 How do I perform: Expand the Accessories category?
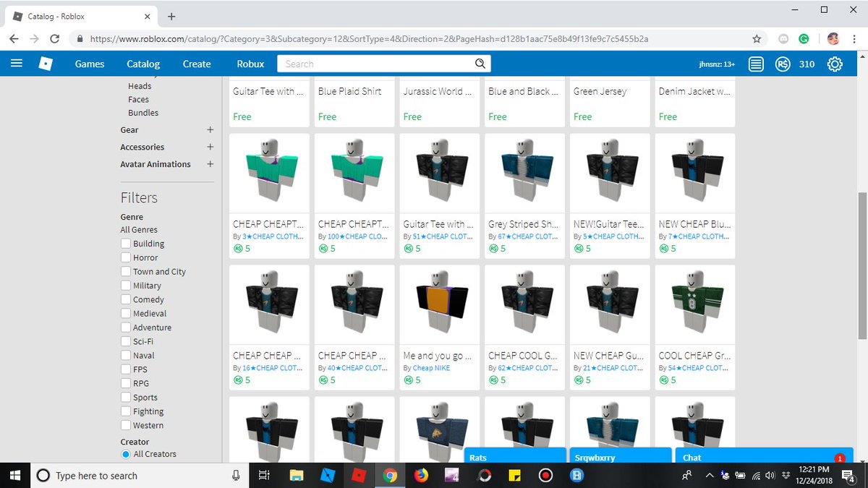pyautogui.click(x=210, y=147)
